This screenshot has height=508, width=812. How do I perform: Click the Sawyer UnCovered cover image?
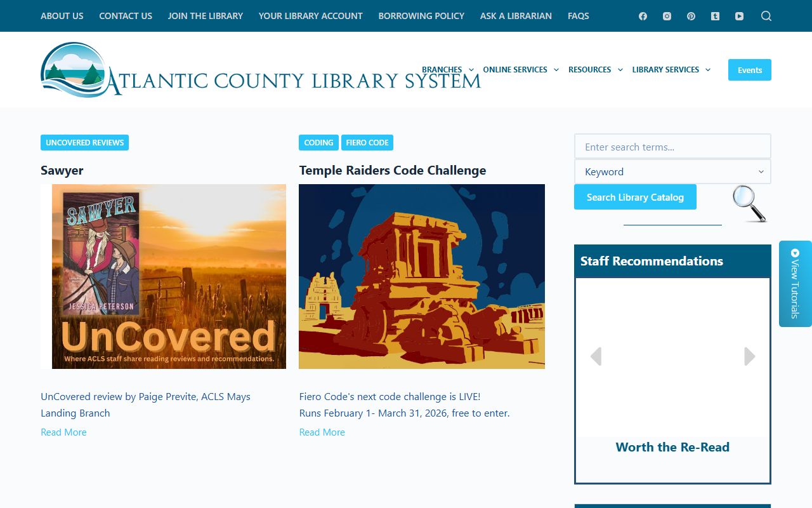coord(163,276)
